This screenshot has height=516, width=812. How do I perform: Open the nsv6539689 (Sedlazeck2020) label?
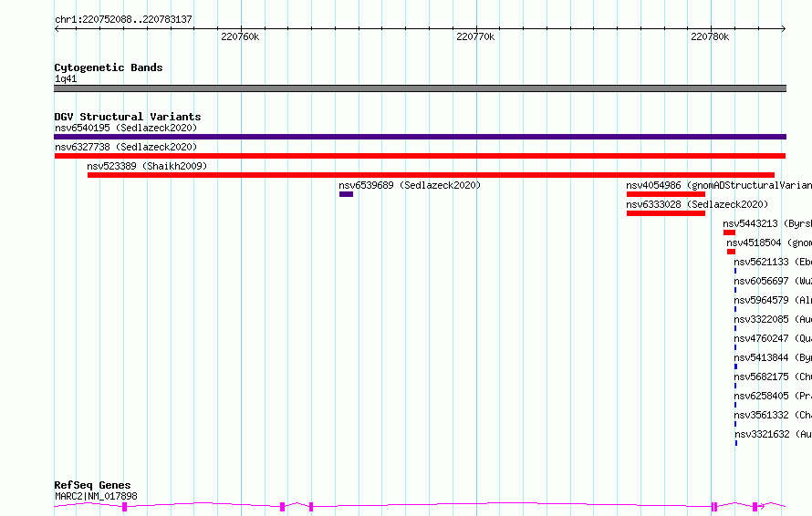(x=410, y=185)
